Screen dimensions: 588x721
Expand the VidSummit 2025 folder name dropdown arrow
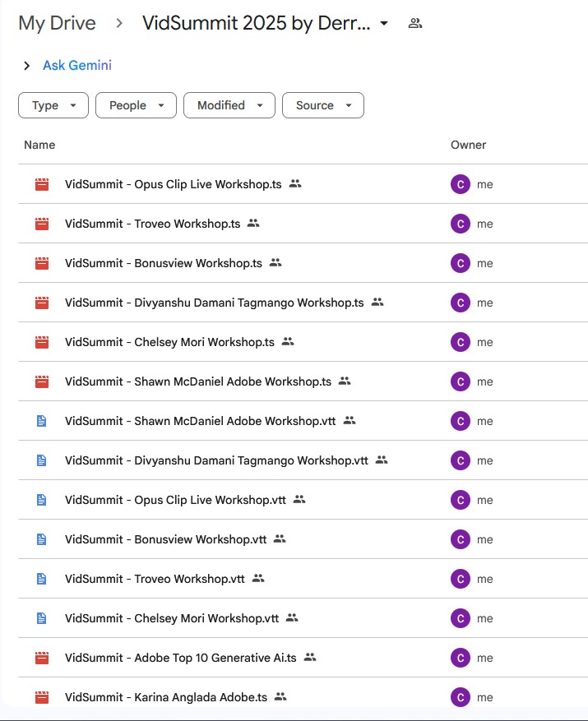(384, 24)
